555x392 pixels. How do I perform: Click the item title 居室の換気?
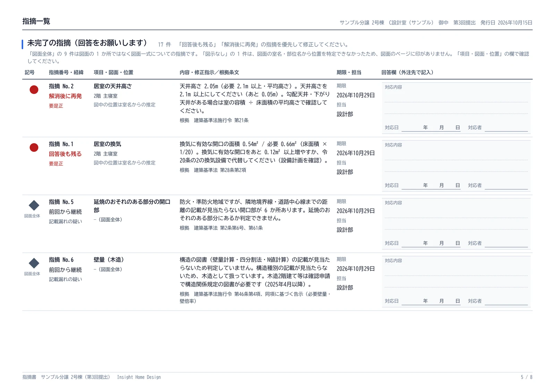[x=108, y=144]
